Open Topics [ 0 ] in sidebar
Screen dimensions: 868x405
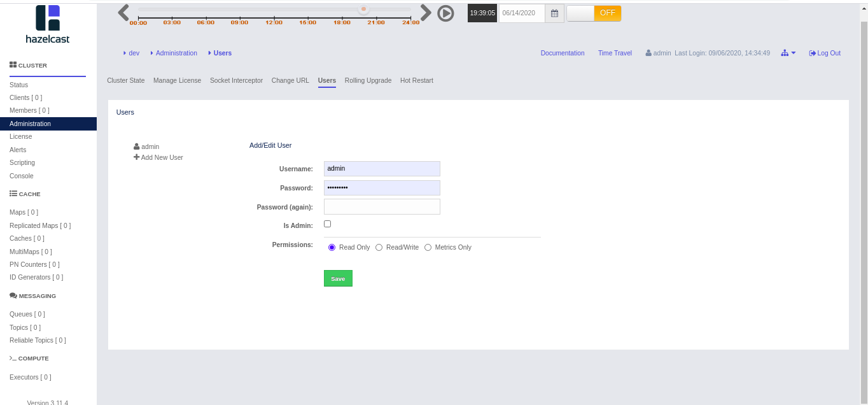coord(25,327)
